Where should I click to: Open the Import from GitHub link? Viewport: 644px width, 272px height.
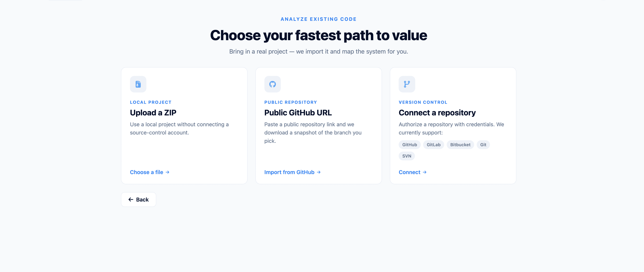point(293,172)
